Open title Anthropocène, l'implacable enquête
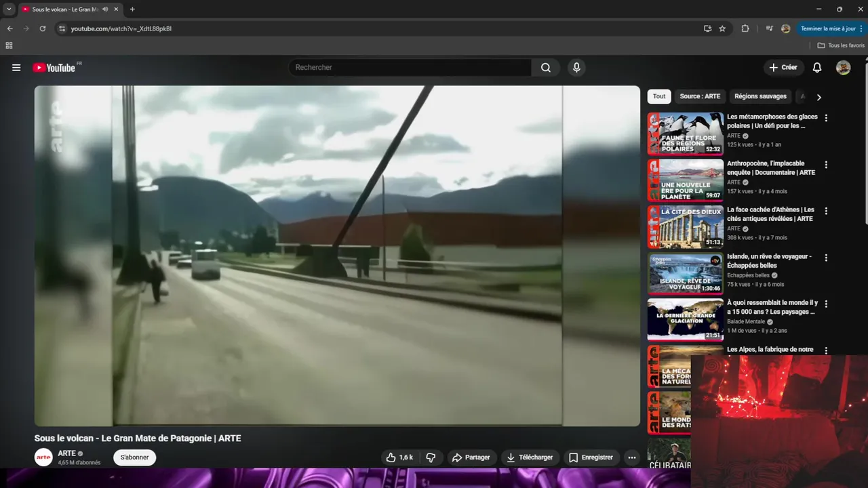The image size is (868, 488). [x=771, y=168]
